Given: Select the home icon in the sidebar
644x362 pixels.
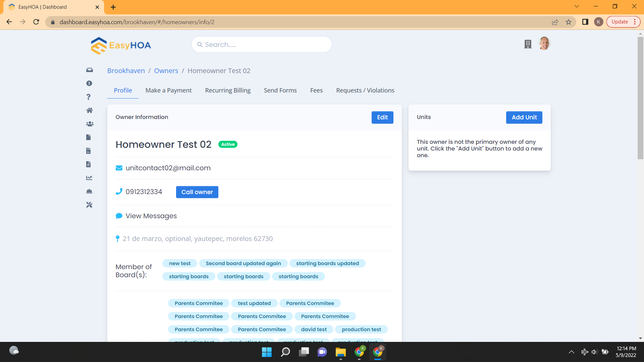Looking at the screenshot, I should (x=89, y=110).
